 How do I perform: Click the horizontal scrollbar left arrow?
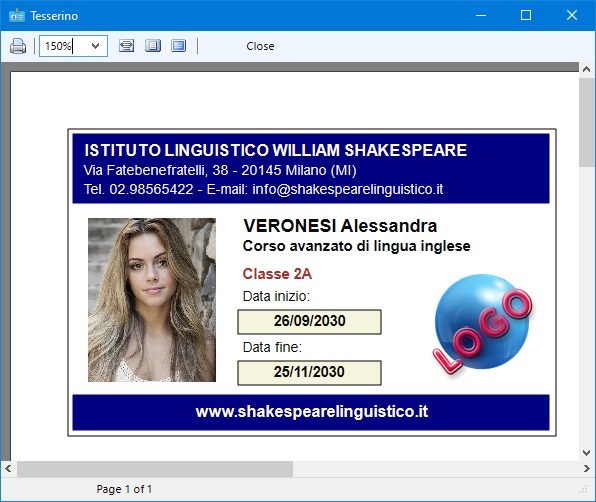tap(8, 469)
